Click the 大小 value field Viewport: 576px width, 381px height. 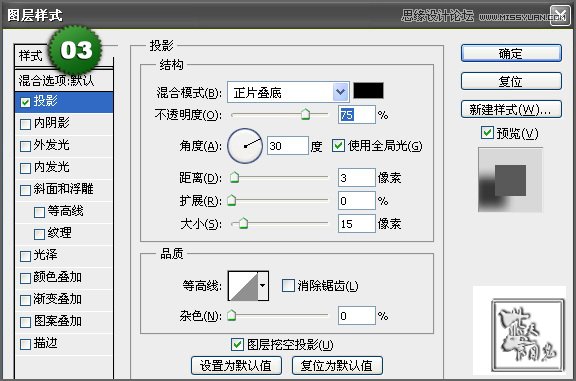click(x=357, y=223)
